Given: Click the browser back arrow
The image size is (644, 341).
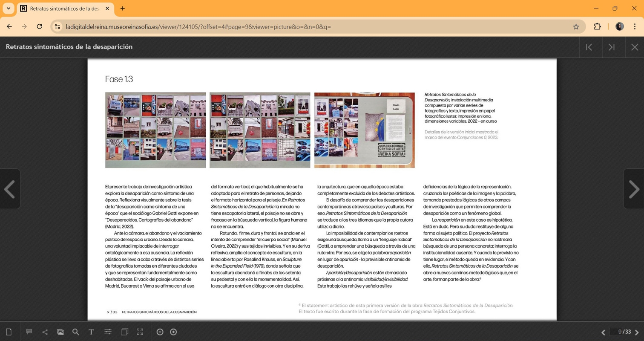Looking at the screenshot, I should click(9, 26).
